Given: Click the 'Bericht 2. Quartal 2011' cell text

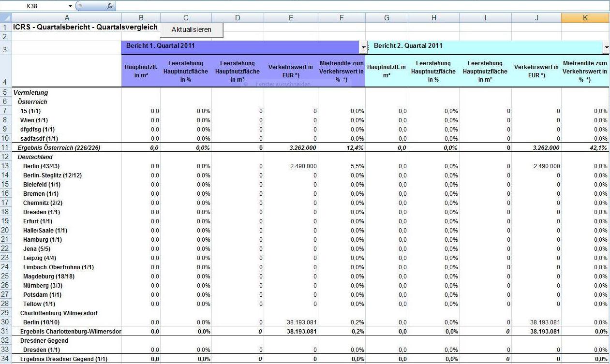Looking at the screenshot, I should pyautogui.click(x=408, y=46).
